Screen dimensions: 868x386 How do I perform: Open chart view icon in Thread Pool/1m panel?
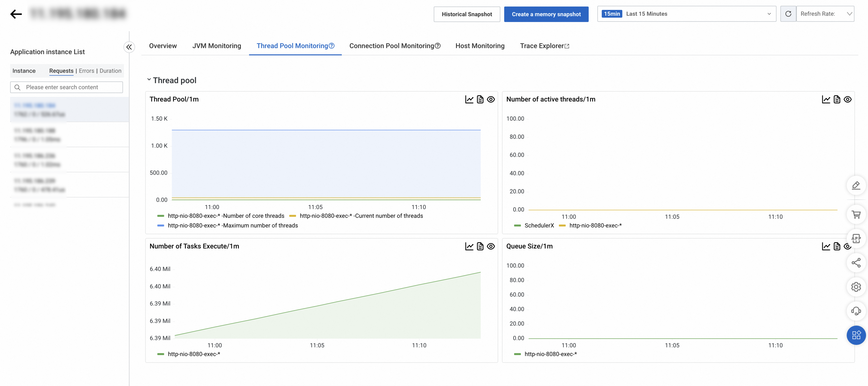469,99
